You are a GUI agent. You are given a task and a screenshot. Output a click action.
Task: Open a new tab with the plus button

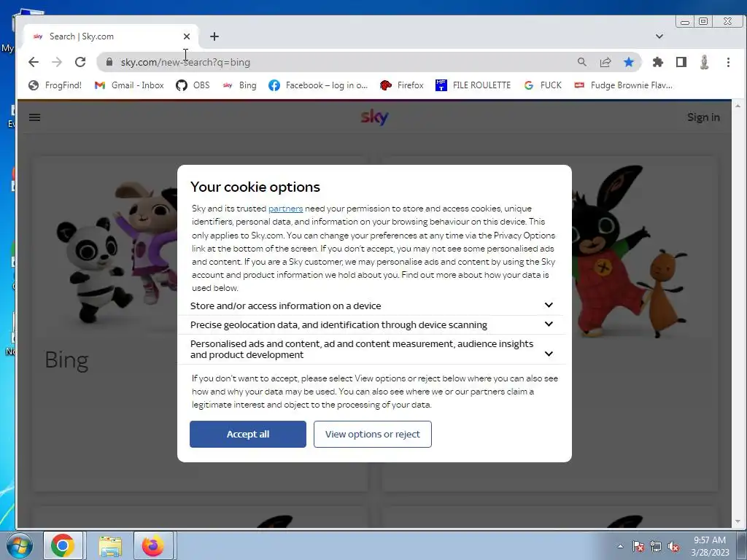[214, 36]
